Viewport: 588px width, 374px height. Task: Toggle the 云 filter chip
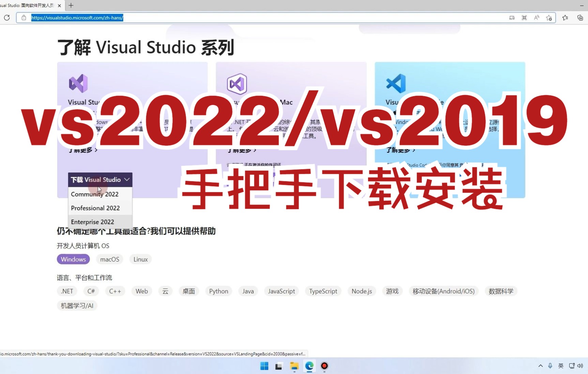pos(165,291)
